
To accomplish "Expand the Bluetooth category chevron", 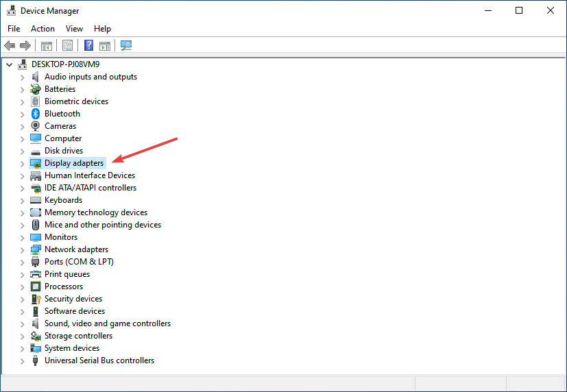I will pyautogui.click(x=23, y=114).
